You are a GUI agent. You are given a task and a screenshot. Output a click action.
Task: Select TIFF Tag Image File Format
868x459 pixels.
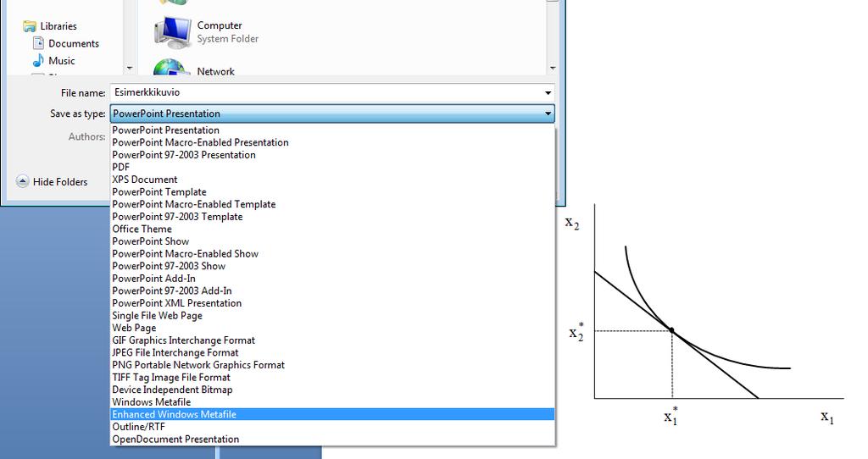click(x=332, y=377)
